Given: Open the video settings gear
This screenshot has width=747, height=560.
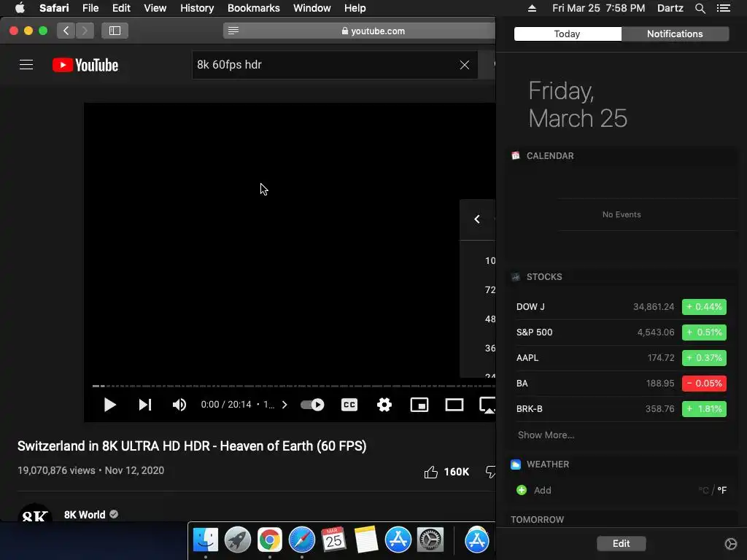Looking at the screenshot, I should pos(384,405).
